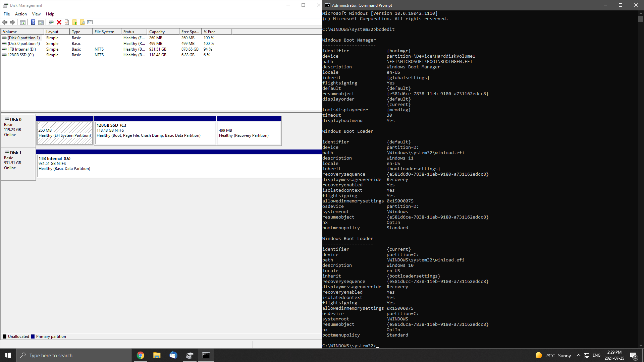Select the 128GB SSD (C:) partition block

155,133
